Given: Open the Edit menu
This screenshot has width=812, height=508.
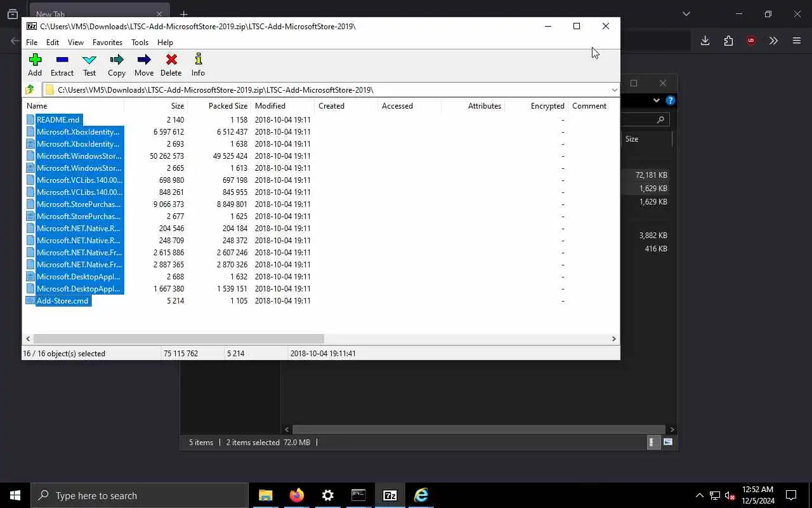Looking at the screenshot, I should (x=53, y=43).
